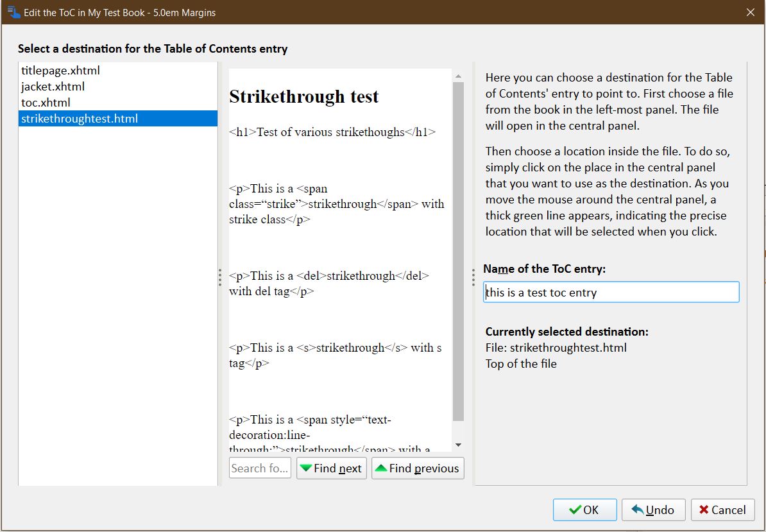Select titlepage.xhtml in the file list

(x=118, y=71)
